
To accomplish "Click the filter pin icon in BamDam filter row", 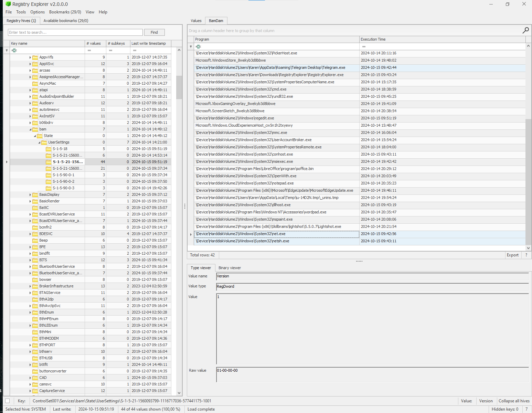I will pyautogui.click(x=191, y=46).
